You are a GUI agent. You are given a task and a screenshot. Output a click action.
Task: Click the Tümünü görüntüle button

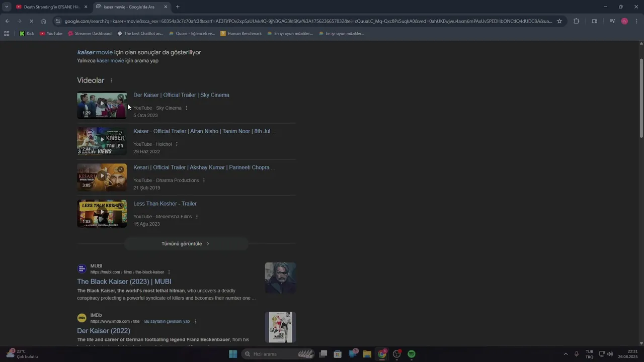186,244
